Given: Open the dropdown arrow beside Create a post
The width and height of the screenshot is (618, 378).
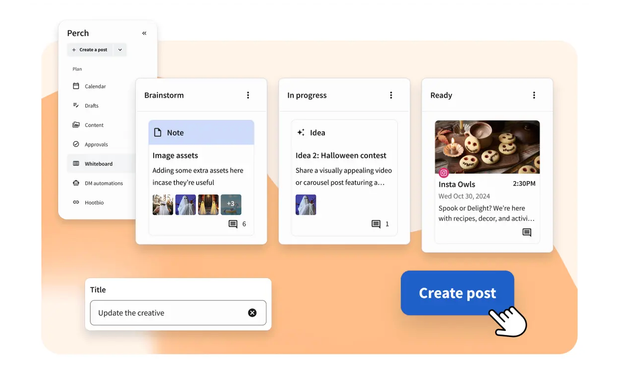Looking at the screenshot, I should [120, 50].
